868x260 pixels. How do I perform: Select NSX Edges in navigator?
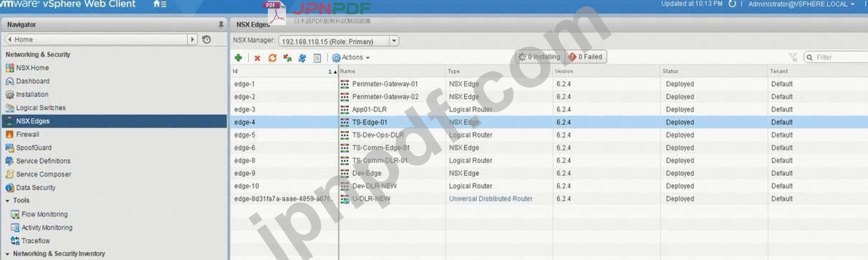point(114,121)
